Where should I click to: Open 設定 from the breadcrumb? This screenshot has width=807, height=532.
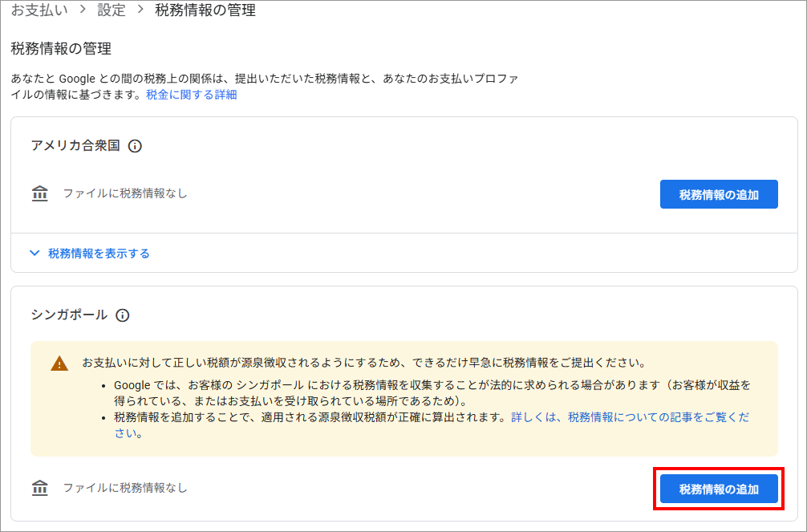click(112, 11)
